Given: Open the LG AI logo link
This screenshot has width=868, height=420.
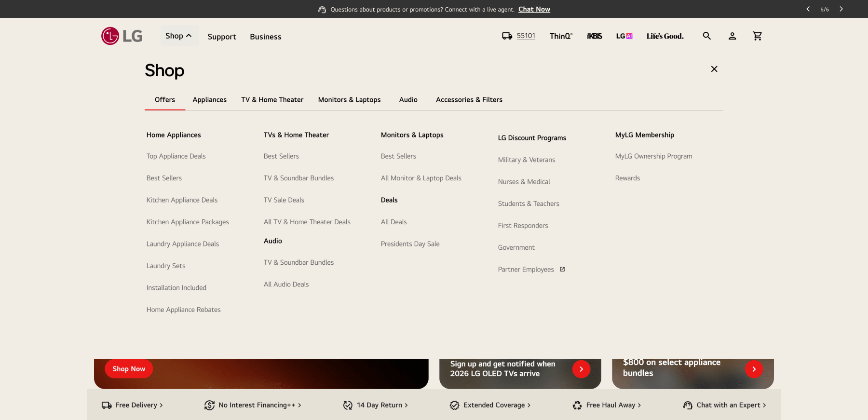Looking at the screenshot, I should click(x=624, y=36).
